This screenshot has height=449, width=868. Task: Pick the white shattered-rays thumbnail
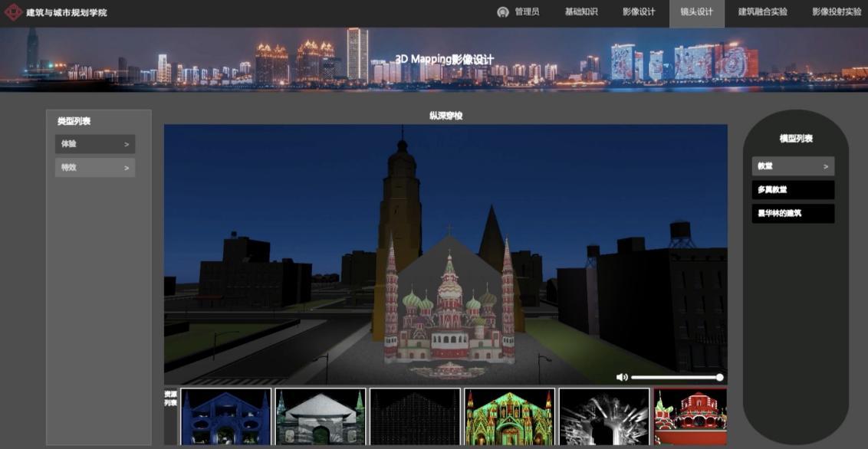[x=603, y=417]
